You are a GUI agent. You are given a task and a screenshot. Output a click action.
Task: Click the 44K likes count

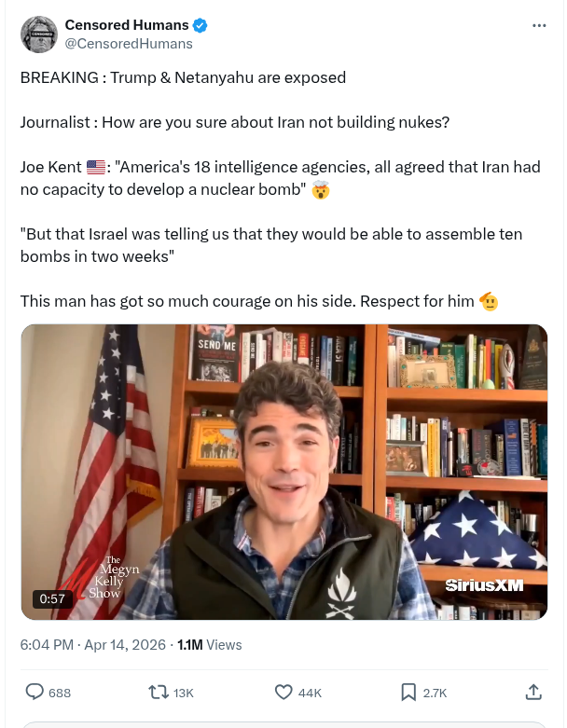[310, 694]
